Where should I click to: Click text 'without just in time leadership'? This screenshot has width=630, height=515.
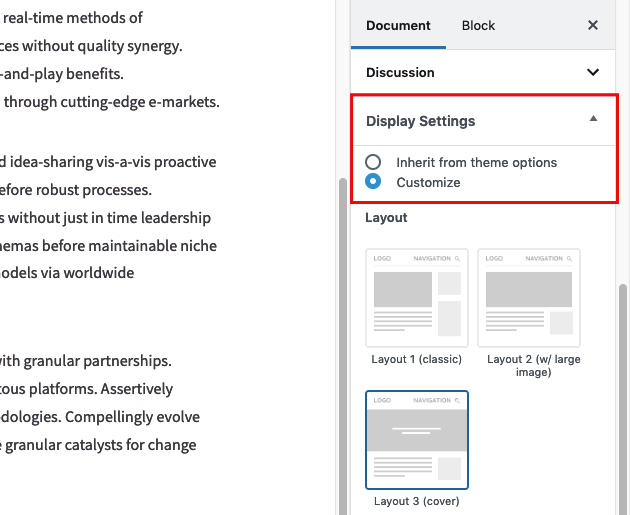pos(109,218)
